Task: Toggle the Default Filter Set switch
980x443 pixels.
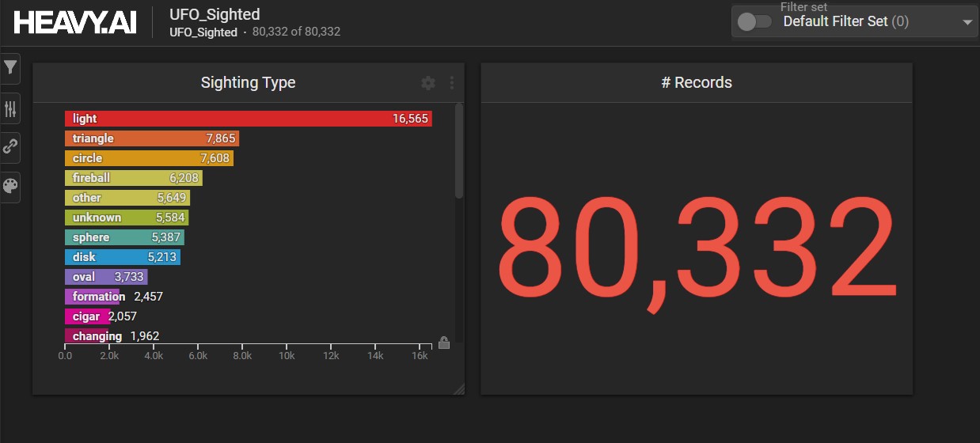Action: (754, 22)
